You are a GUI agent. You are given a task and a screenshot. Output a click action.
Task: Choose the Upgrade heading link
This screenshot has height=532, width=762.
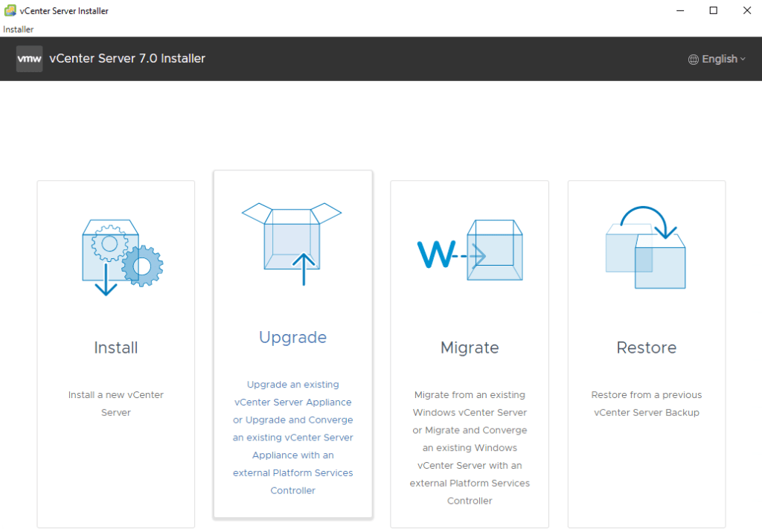tap(292, 337)
